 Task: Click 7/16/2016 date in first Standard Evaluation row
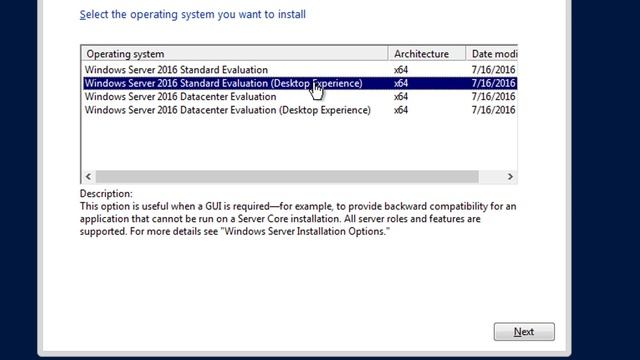click(x=493, y=70)
